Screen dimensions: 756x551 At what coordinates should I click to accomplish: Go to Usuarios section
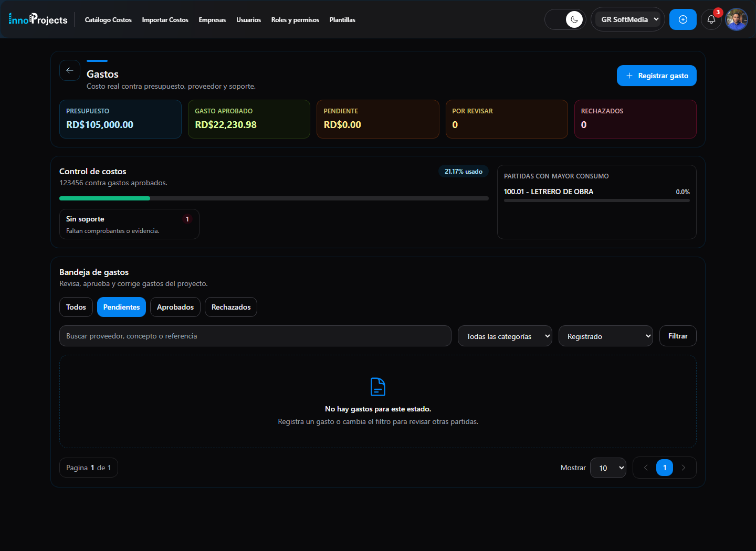pos(248,20)
